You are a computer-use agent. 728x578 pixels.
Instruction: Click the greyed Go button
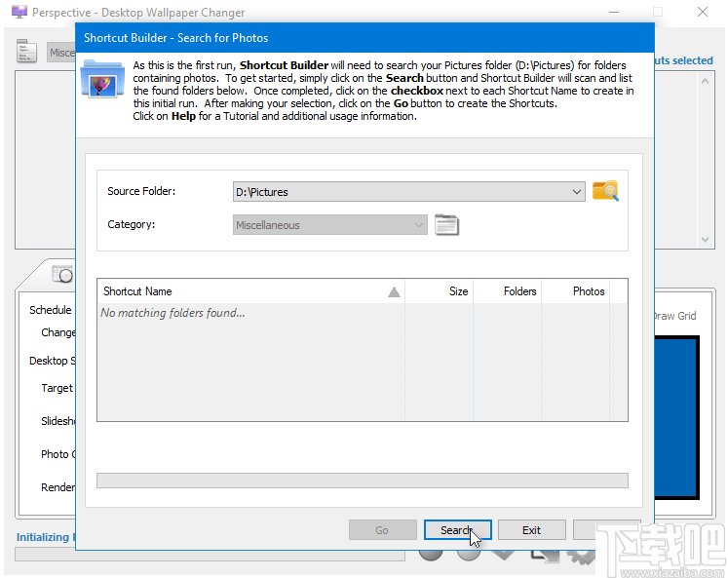pyautogui.click(x=383, y=530)
